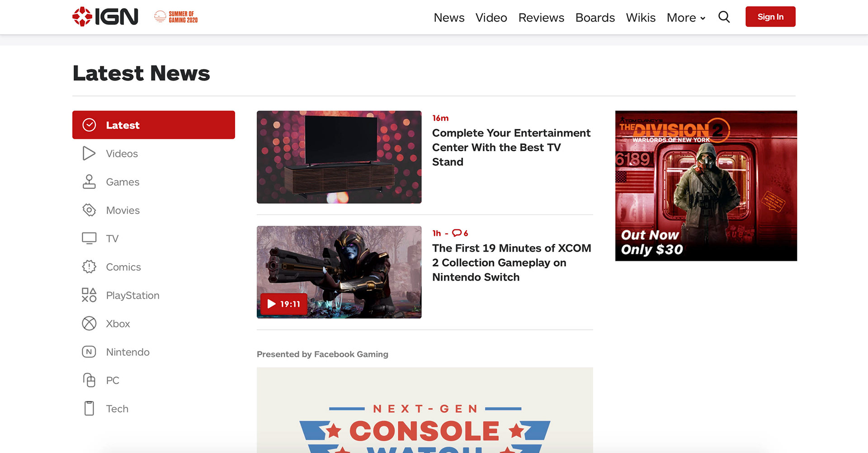The image size is (868, 453).
Task: Open Reviews in top navigation
Action: pos(541,18)
